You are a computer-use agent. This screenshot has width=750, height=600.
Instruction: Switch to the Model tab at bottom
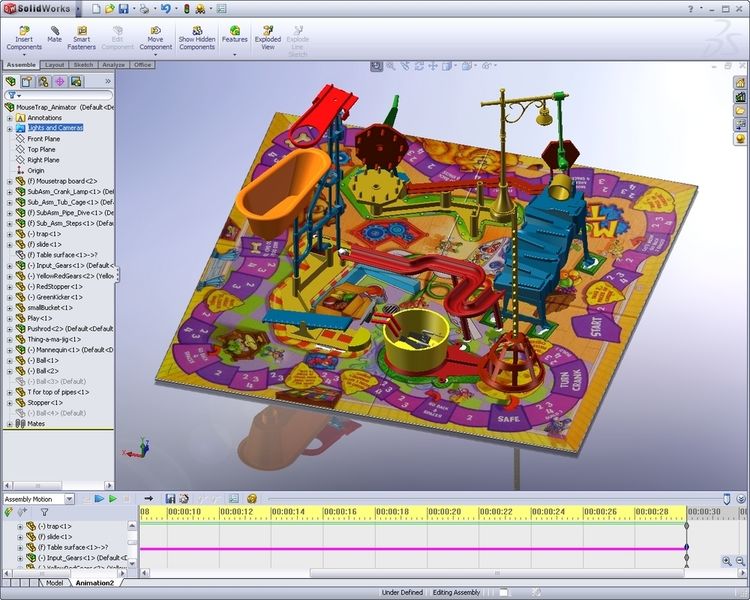[x=54, y=583]
